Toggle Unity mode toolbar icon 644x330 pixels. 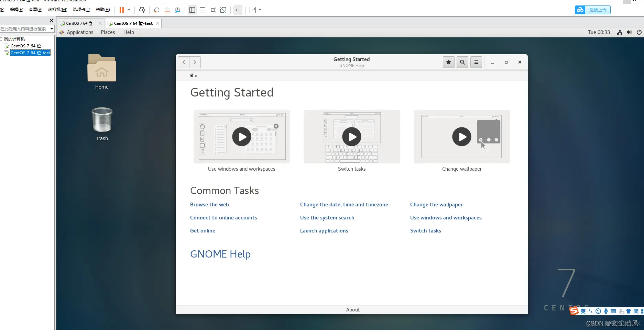(223, 10)
